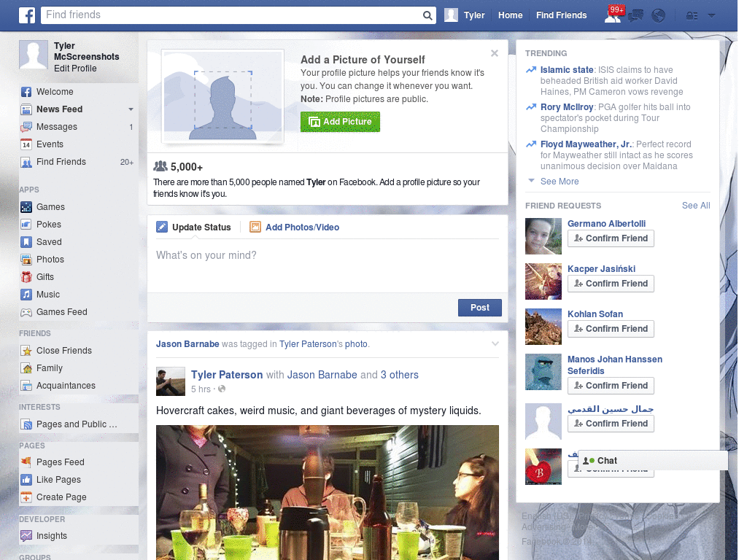Confirm friend request from Manos Johan Hanssen Seferidis
Screen dimensions: 747x560
(611, 386)
